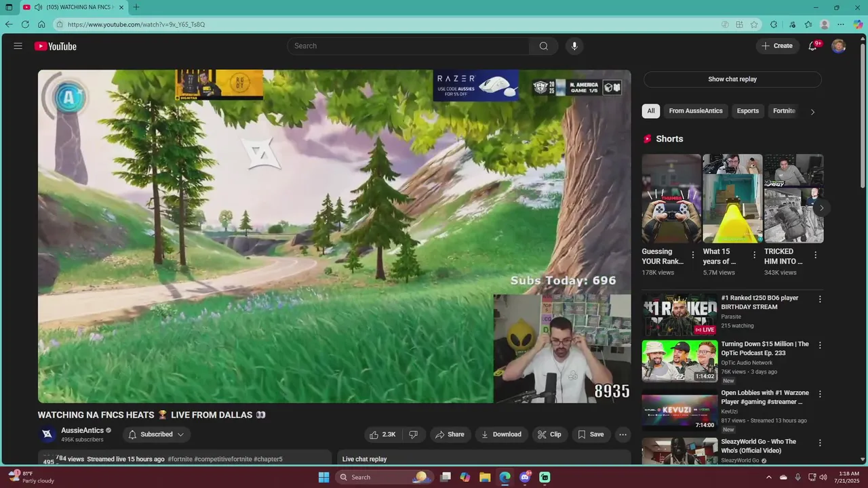Click the taskbar Search box
The image size is (868, 488).
[385, 477]
